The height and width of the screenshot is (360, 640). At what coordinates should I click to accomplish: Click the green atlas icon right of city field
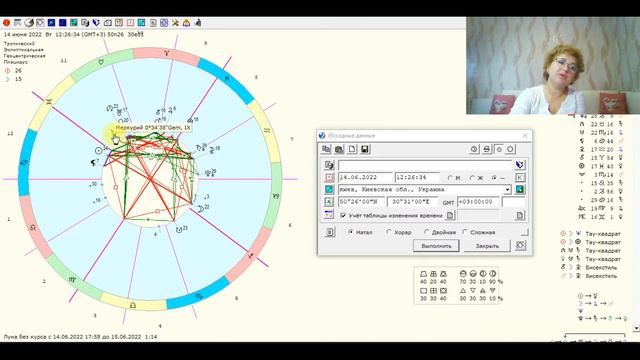520,189
